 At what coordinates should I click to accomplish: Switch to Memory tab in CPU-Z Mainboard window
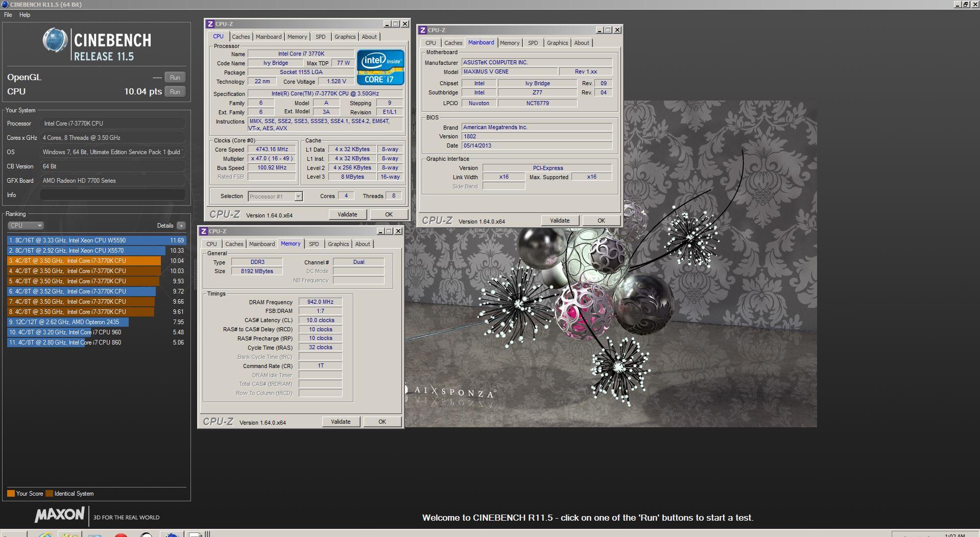point(510,43)
